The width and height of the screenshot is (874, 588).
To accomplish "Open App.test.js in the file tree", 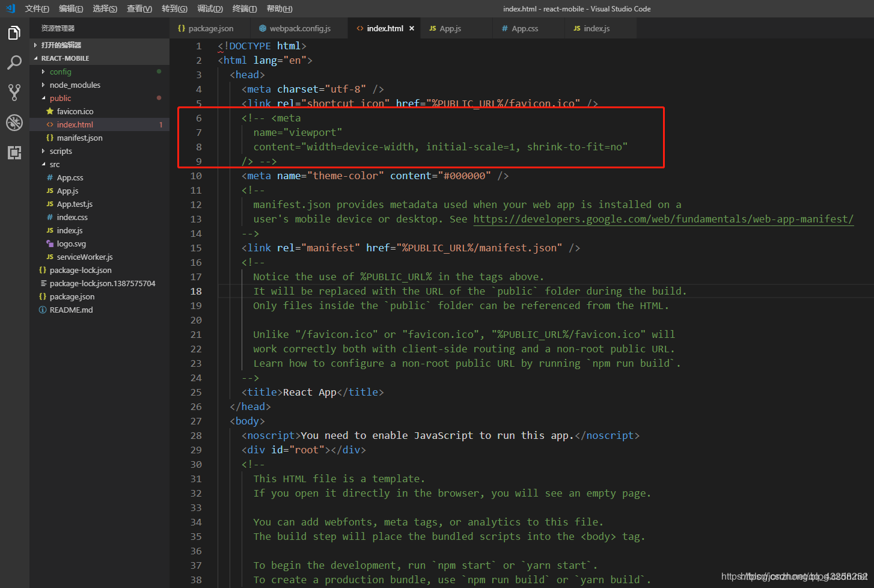I will click(x=100, y=204).
